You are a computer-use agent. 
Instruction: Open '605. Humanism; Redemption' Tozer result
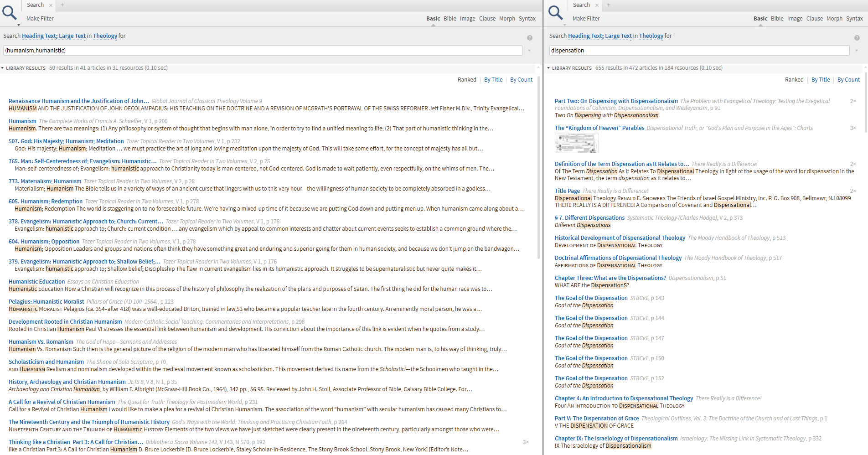[x=46, y=202]
